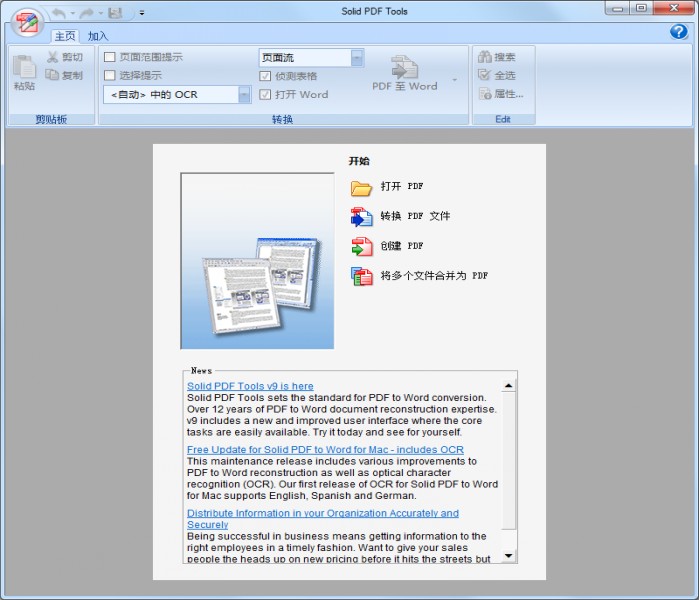Image resolution: width=699 pixels, height=600 pixels.
Task: Click the 开始 heading text
Action: (359, 161)
